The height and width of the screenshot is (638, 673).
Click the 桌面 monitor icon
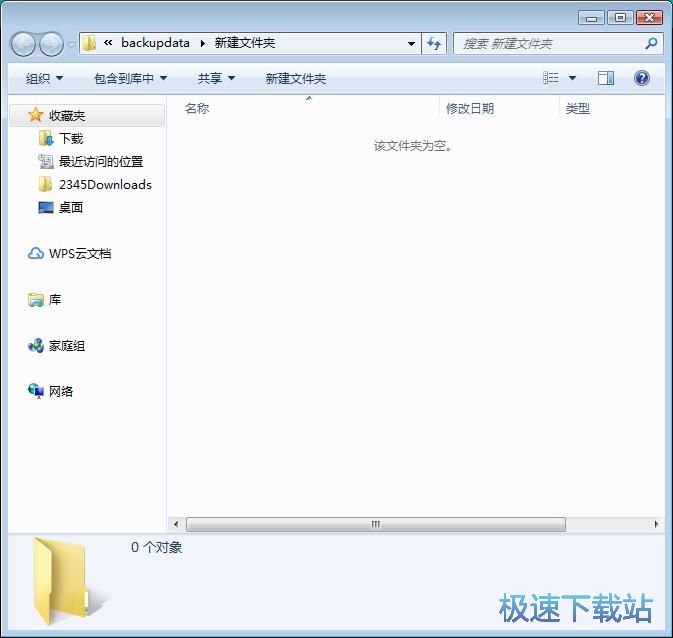(45, 207)
